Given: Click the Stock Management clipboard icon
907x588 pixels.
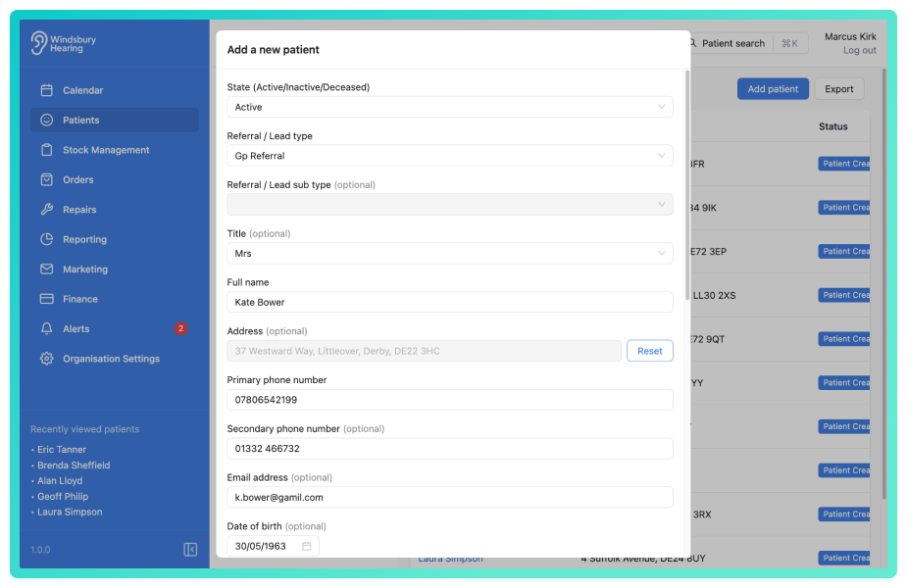Looking at the screenshot, I should [x=47, y=150].
